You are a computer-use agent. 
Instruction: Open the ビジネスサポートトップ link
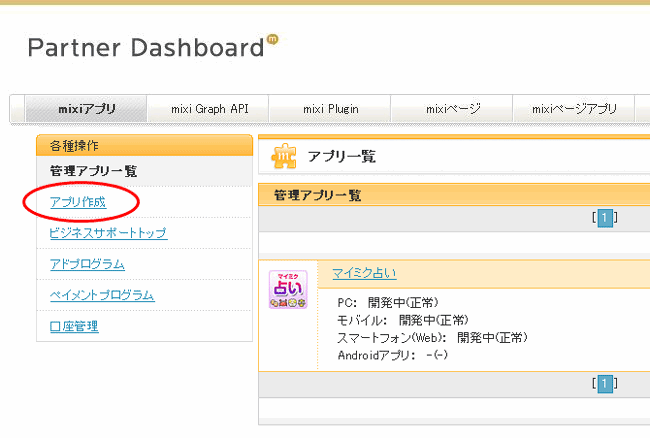[x=108, y=233]
